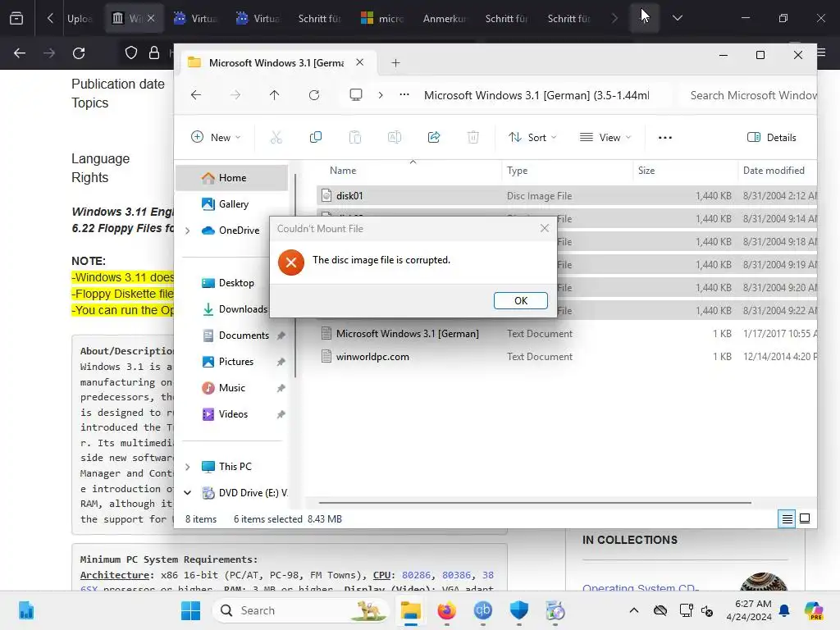
Task: Switch to the Uploa browser tab
Action: point(80,18)
